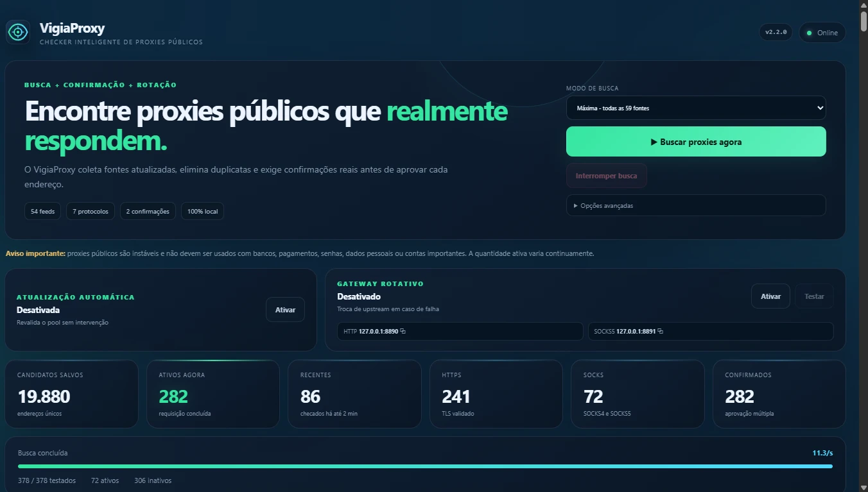Click the Troca de upstream em caso de falha text

[x=388, y=309]
